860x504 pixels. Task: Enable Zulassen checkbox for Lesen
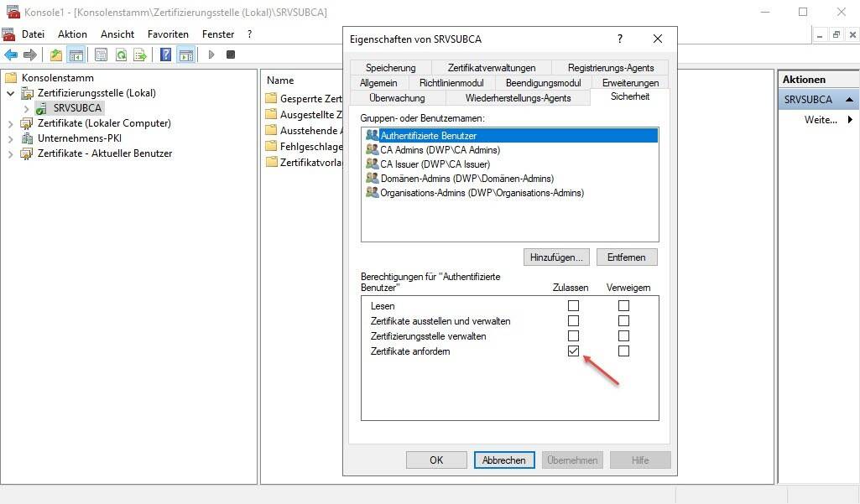(x=574, y=306)
